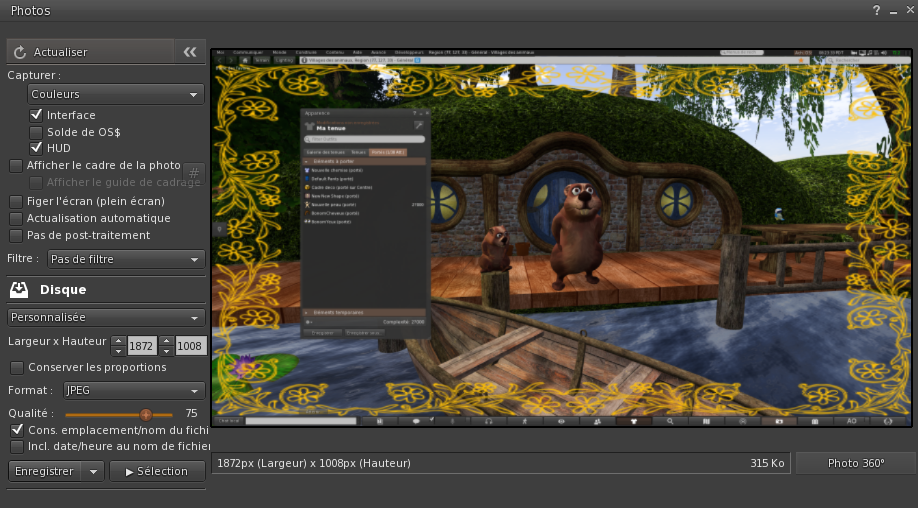The width and height of the screenshot is (918, 508).
Task: Disable the Interface checkbox
Action: (36, 115)
